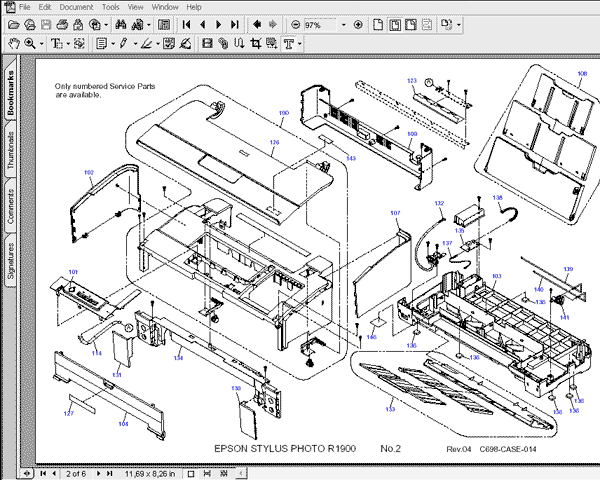Select the Crop tool
The image size is (600, 480).
[x=255, y=44]
